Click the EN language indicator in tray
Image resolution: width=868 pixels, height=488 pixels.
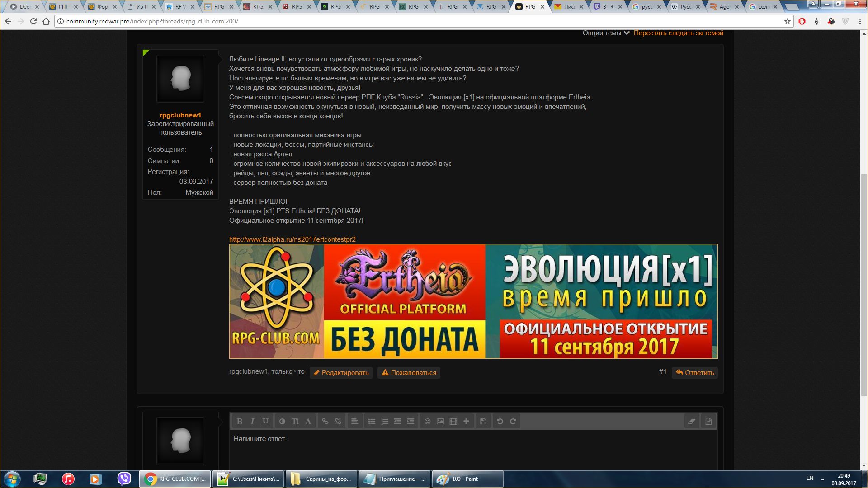point(810,478)
